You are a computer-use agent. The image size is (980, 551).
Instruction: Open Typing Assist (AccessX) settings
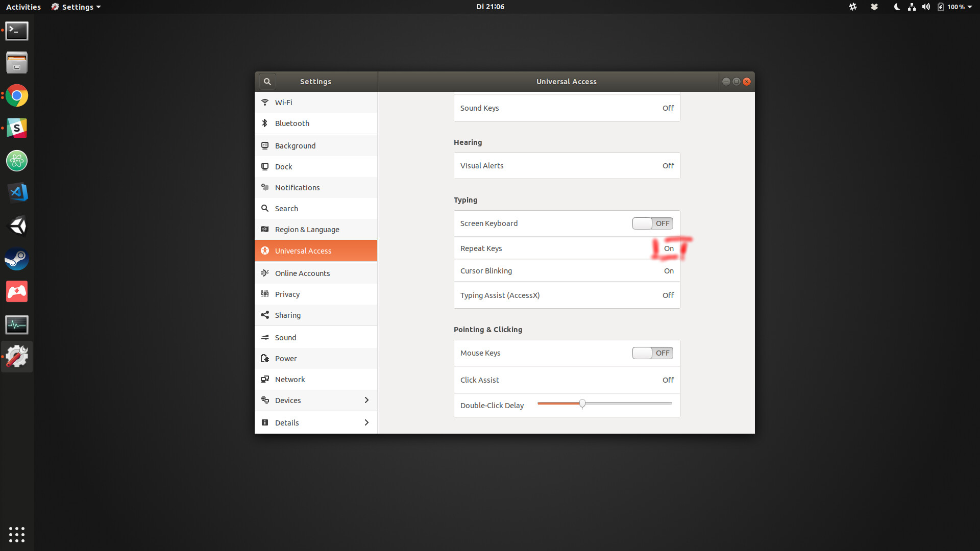tap(567, 295)
